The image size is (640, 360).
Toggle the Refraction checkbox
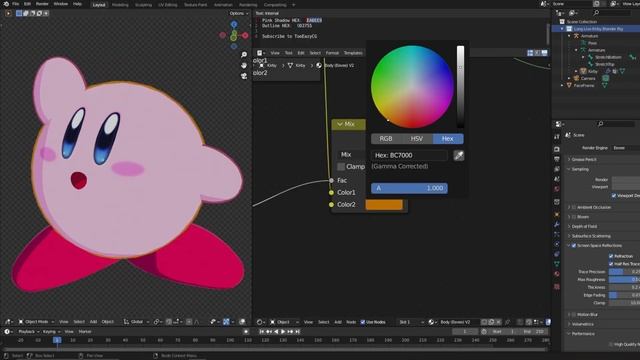click(611, 256)
